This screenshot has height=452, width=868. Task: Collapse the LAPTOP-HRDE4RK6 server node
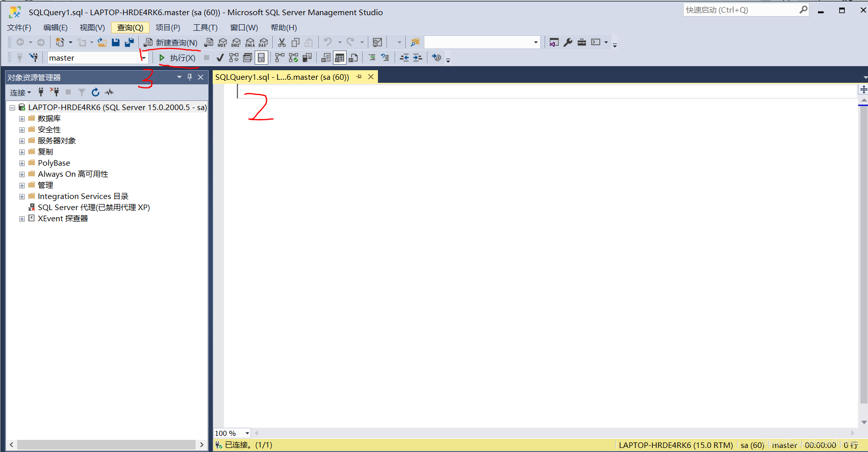[12, 108]
